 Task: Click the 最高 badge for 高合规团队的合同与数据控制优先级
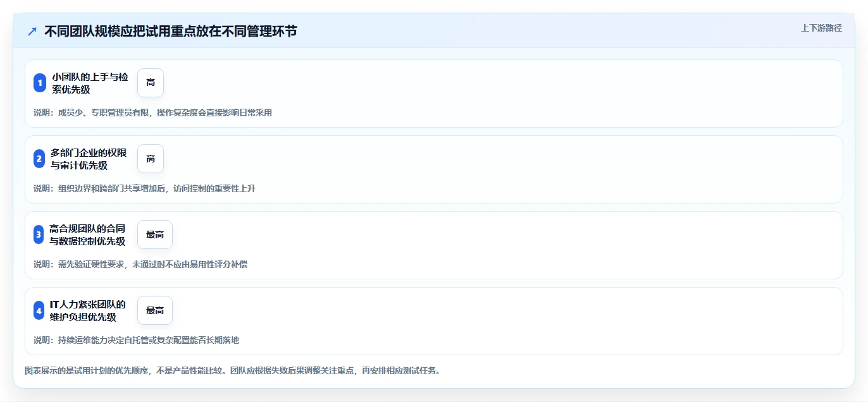[x=155, y=234]
